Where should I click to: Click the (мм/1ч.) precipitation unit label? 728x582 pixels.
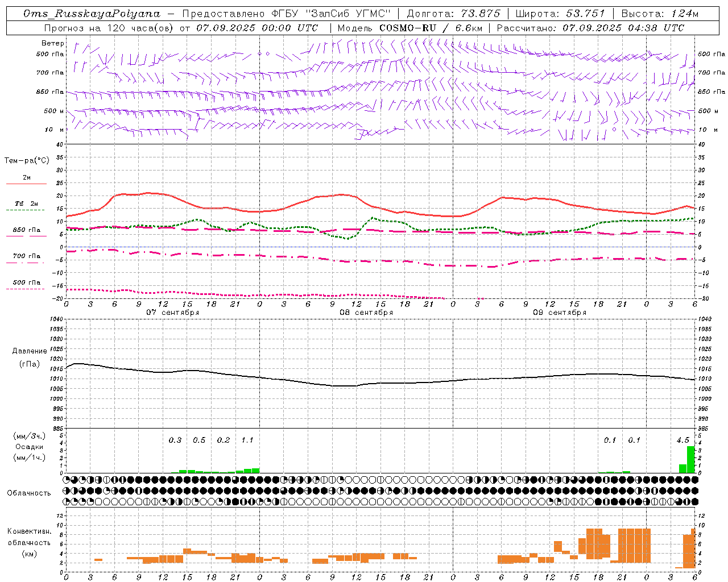point(30,458)
